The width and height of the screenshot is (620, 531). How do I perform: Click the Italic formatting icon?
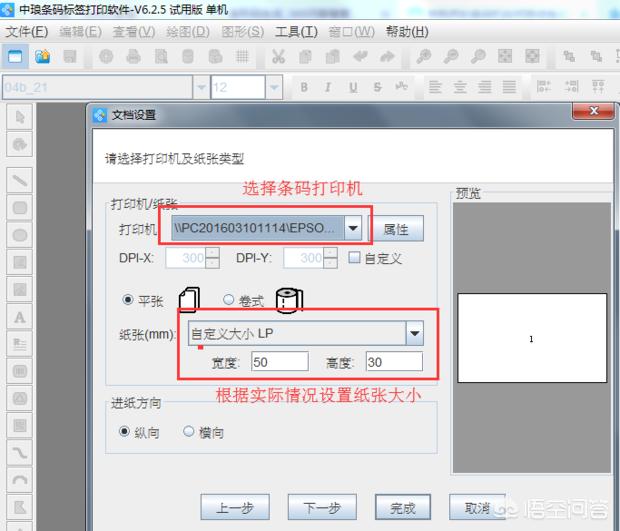[x=328, y=87]
